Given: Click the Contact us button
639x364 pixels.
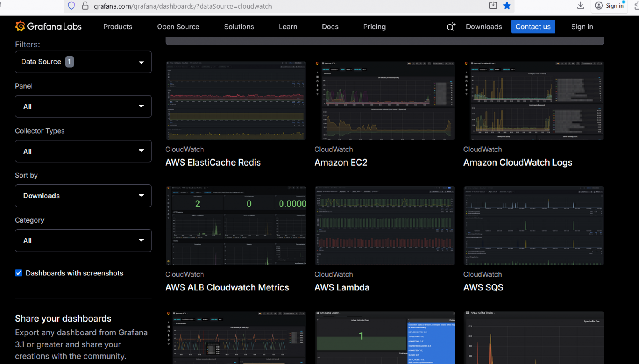Looking at the screenshot, I should point(533,26).
